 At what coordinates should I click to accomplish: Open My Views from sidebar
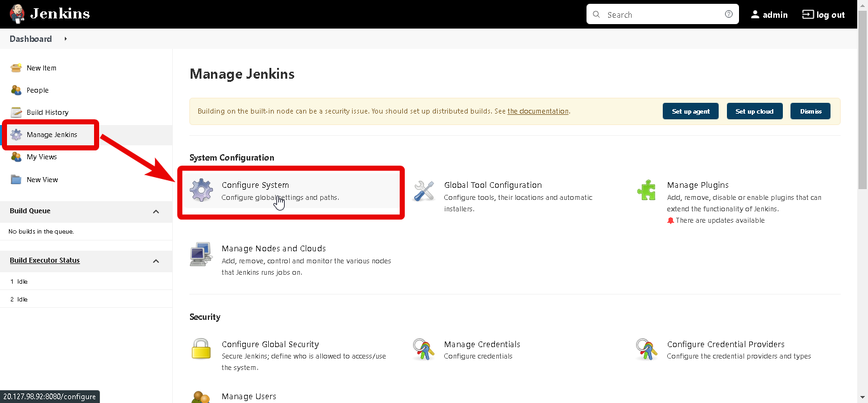42,157
